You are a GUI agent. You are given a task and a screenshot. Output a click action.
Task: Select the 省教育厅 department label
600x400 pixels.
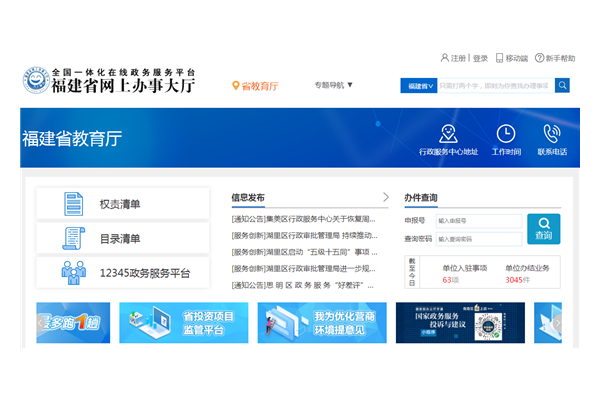click(x=260, y=86)
